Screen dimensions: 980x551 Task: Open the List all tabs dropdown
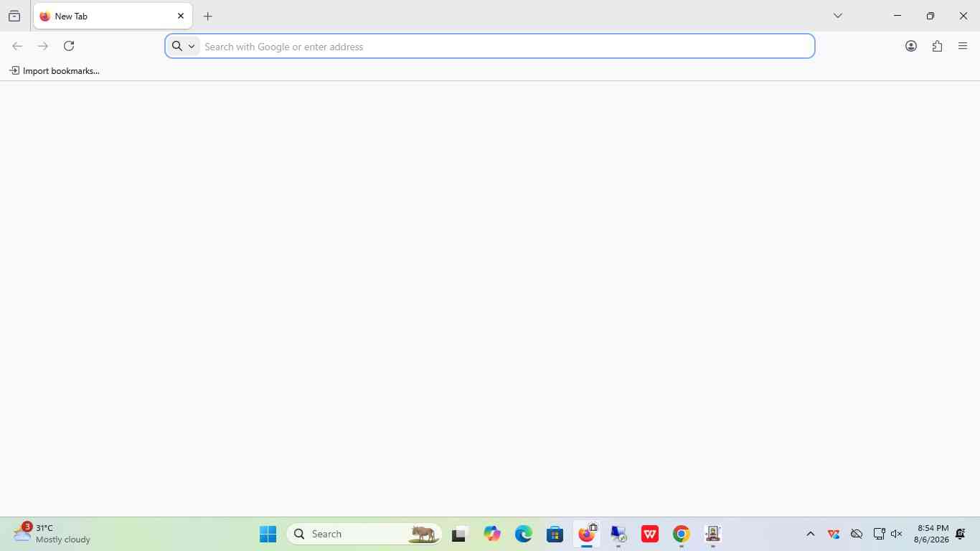pyautogui.click(x=837, y=16)
